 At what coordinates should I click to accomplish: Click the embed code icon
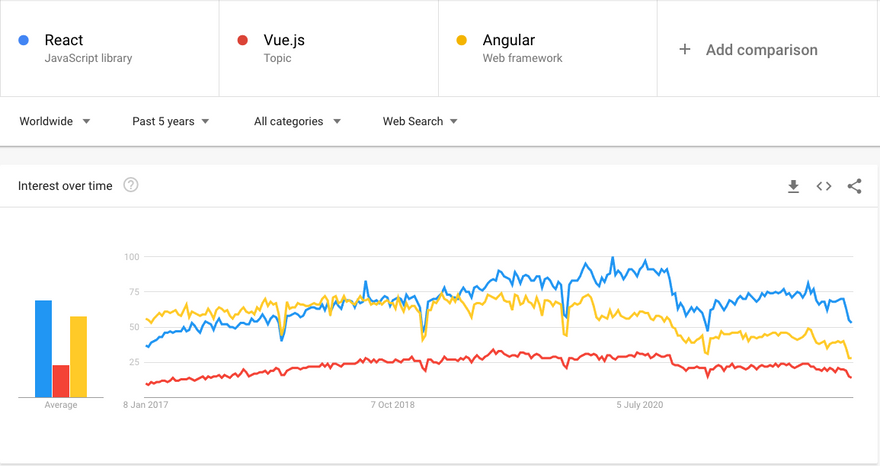coord(824,186)
